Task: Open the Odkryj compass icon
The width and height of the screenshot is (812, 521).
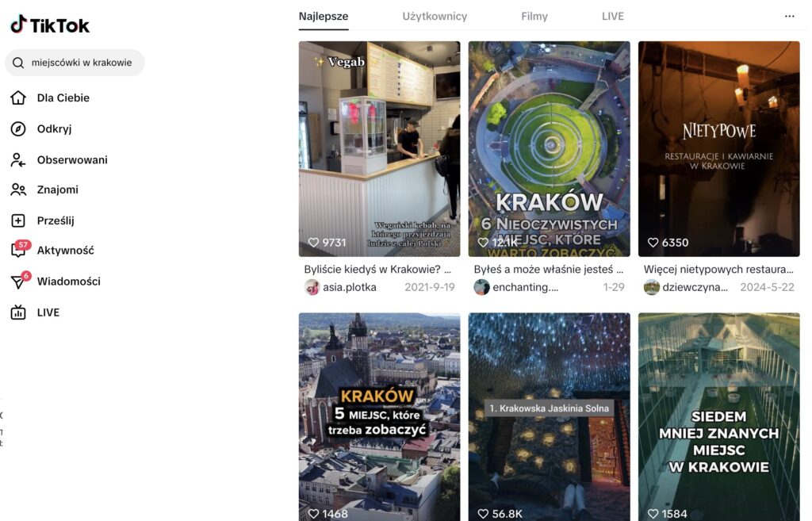Action: tap(18, 129)
